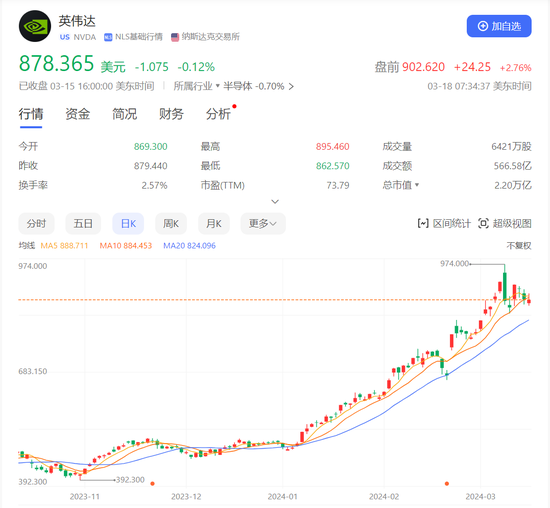
Task: Click the 974.000 peak green candlestick
Action: click(x=505, y=286)
